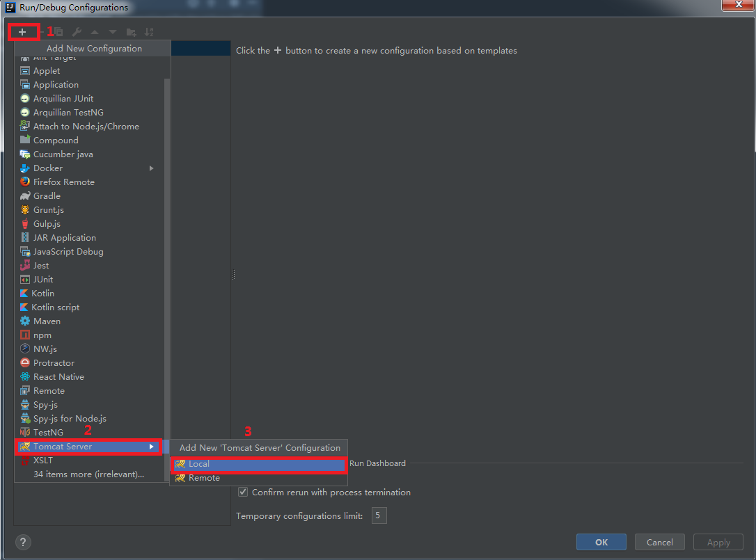Click the NW.js icon
This screenshot has width=756, height=560.
(x=25, y=349)
